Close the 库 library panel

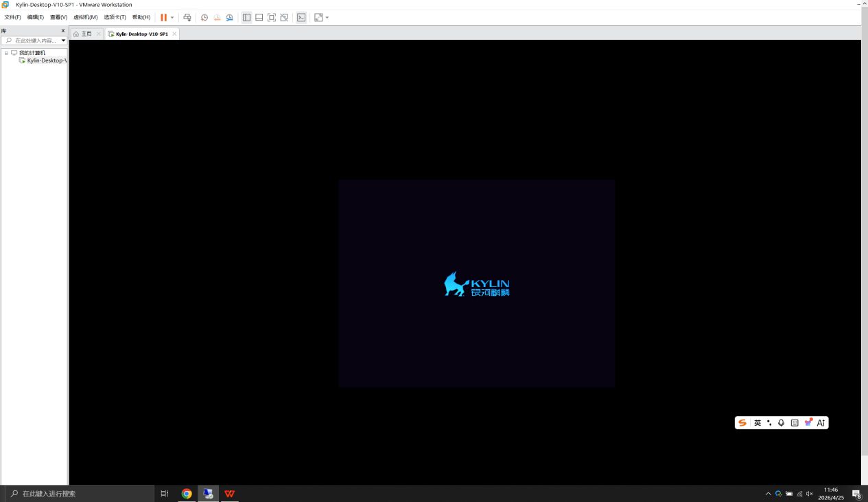point(63,31)
